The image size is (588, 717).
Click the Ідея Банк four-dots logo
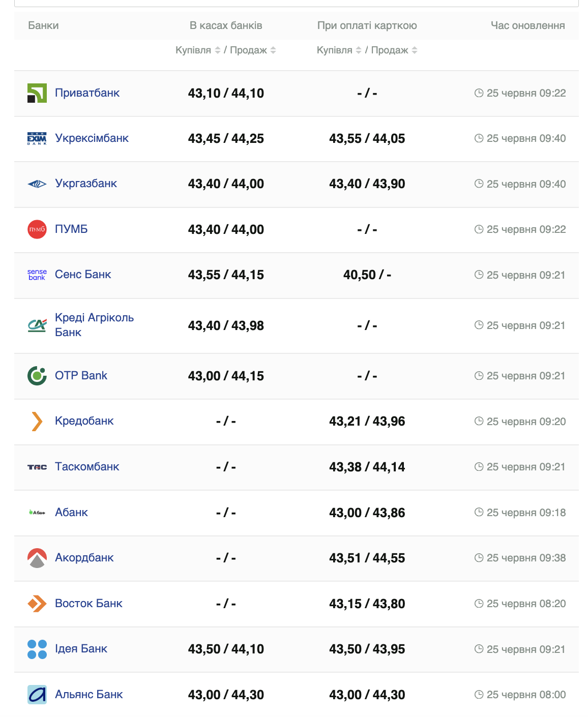[37, 649]
